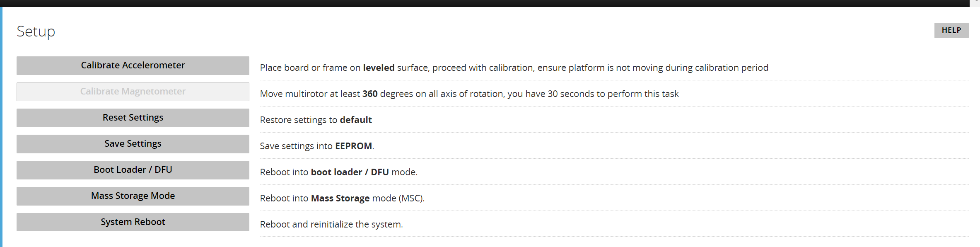The height and width of the screenshot is (247, 980).
Task: Click the bold 'Mass Storage' description text
Action: click(340, 198)
